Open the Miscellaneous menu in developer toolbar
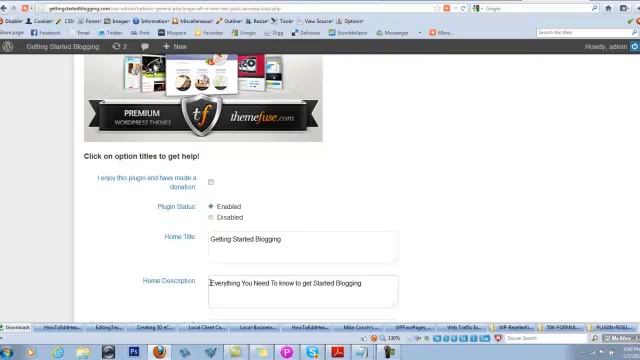 193,21
